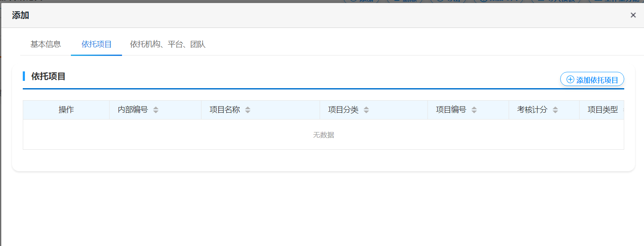
Task: Click the sort arrows beside 项目分类
Action: click(366, 110)
